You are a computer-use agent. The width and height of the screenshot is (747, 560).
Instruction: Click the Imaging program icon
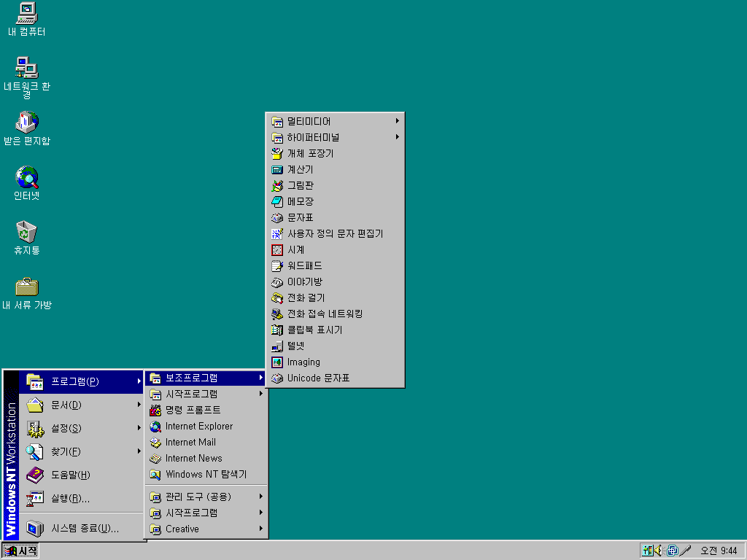[276, 362]
